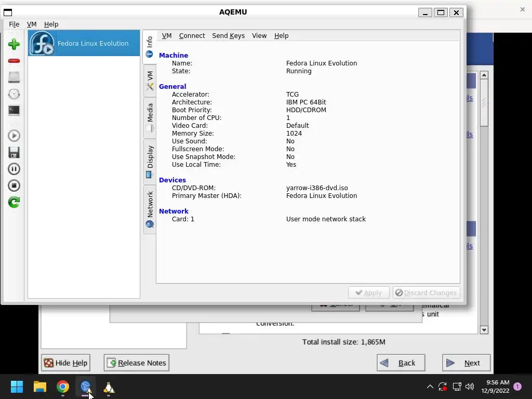Viewport: 532px width, 399px height.
Task: Click the Linux penguin icon in taskbar
Action: [109, 387]
